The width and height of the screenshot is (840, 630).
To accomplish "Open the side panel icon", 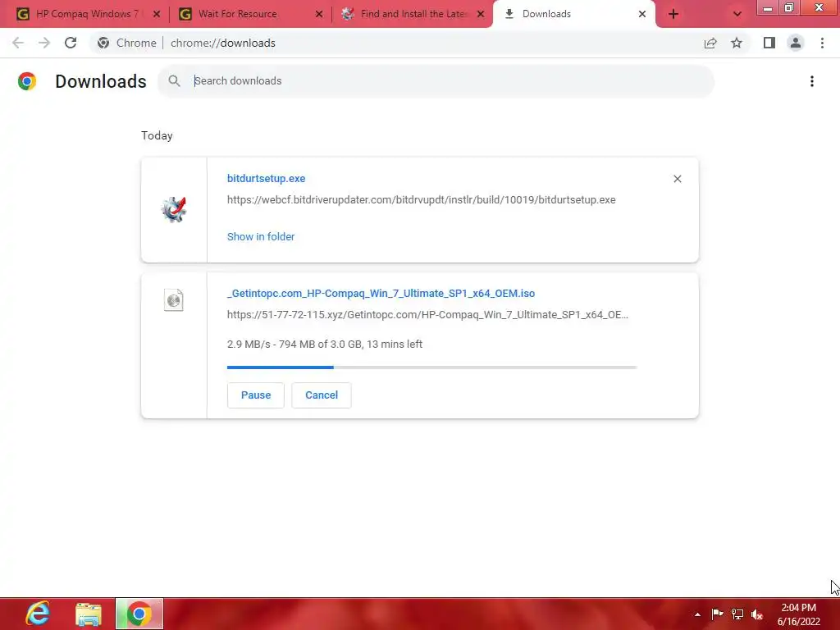I will [x=769, y=43].
